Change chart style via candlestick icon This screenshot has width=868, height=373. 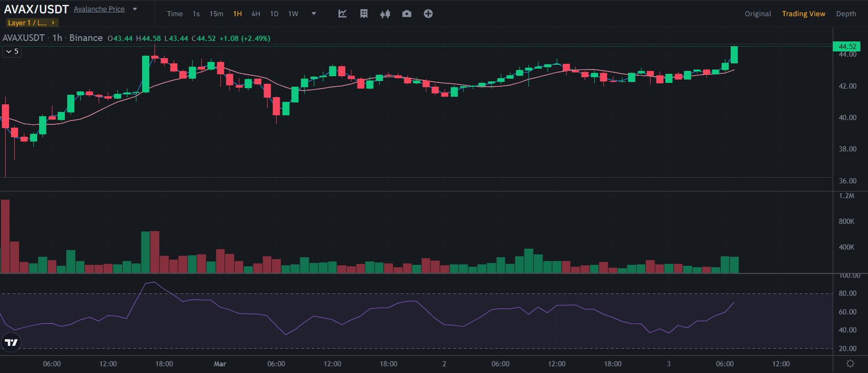(385, 14)
